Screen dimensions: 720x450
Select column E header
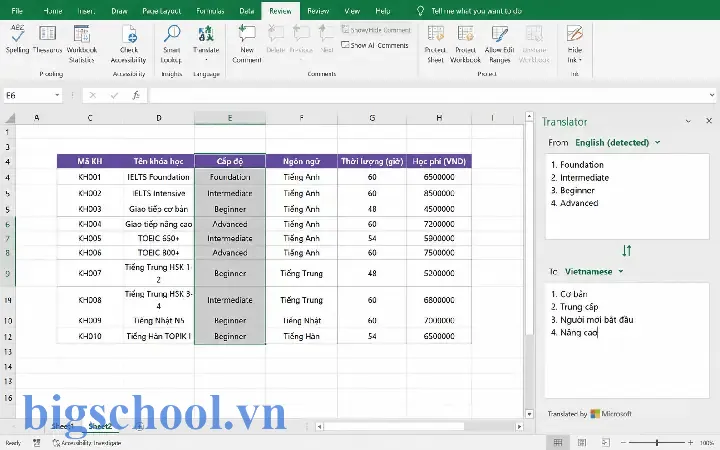[x=230, y=118]
